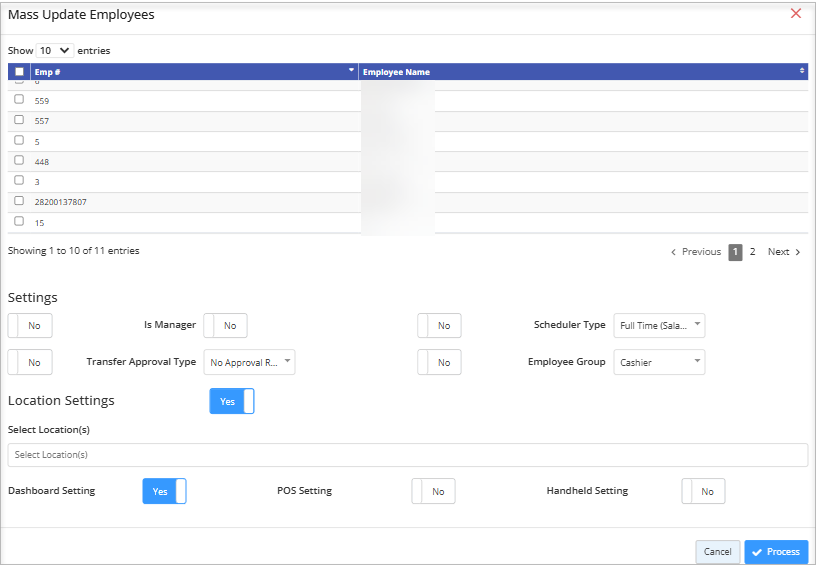Open the Employee Group dropdown
Image resolution: width=816 pixels, height=565 pixels.
click(x=659, y=362)
